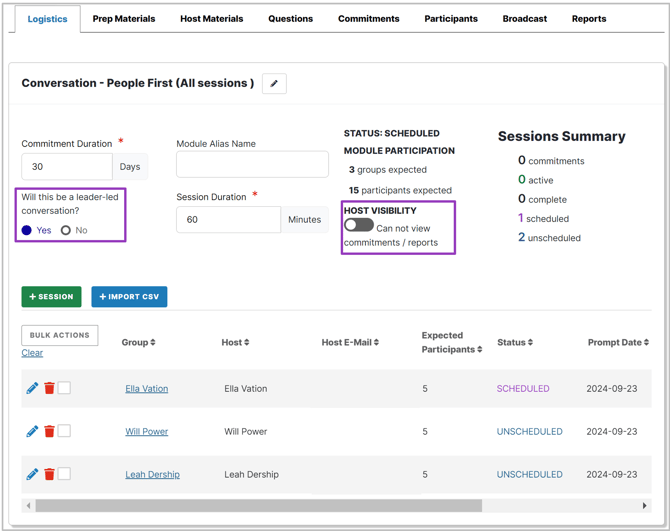Image resolution: width=670 pixels, height=531 pixels.
Task: Delete the Leah Dership session row
Action: pyautogui.click(x=49, y=474)
